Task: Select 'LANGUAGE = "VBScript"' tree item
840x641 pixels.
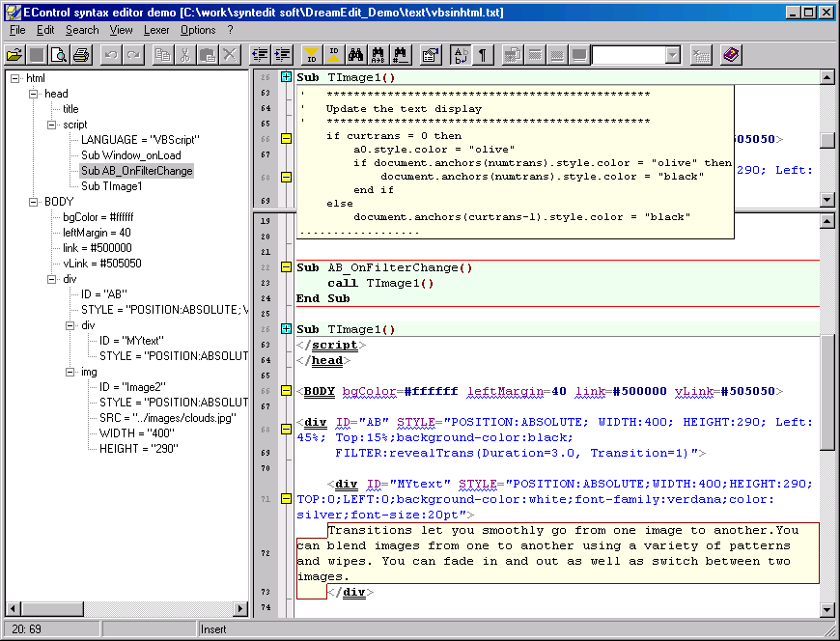Action: tap(140, 140)
